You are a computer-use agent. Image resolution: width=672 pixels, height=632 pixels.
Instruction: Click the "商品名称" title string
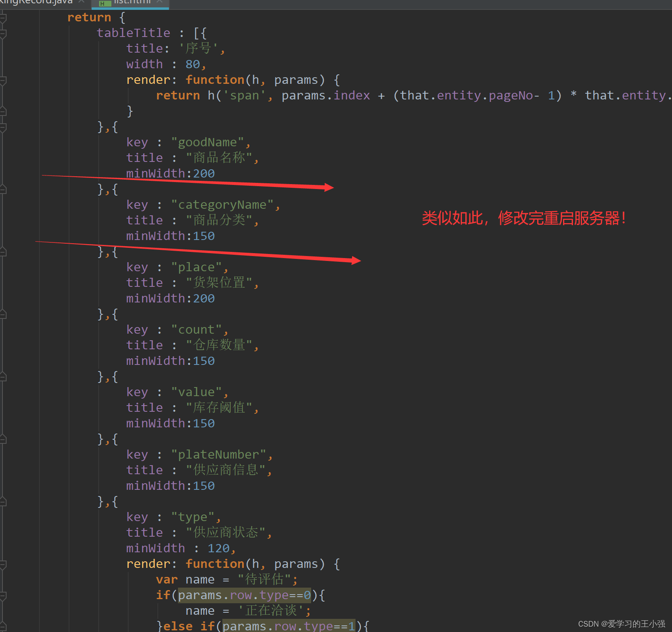point(219,158)
